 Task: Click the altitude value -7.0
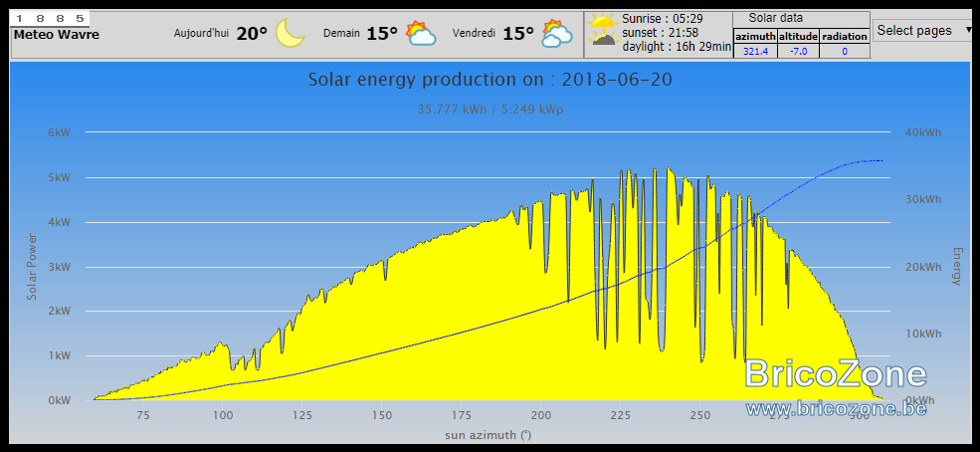click(798, 51)
